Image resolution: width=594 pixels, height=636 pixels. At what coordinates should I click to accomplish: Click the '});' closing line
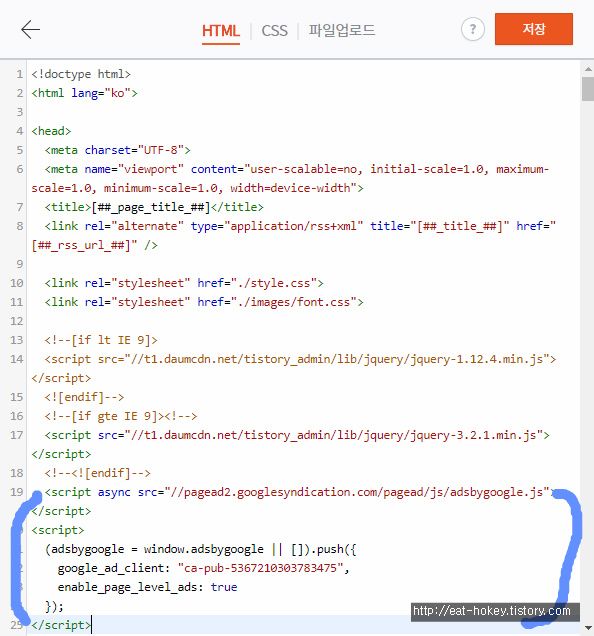55,606
